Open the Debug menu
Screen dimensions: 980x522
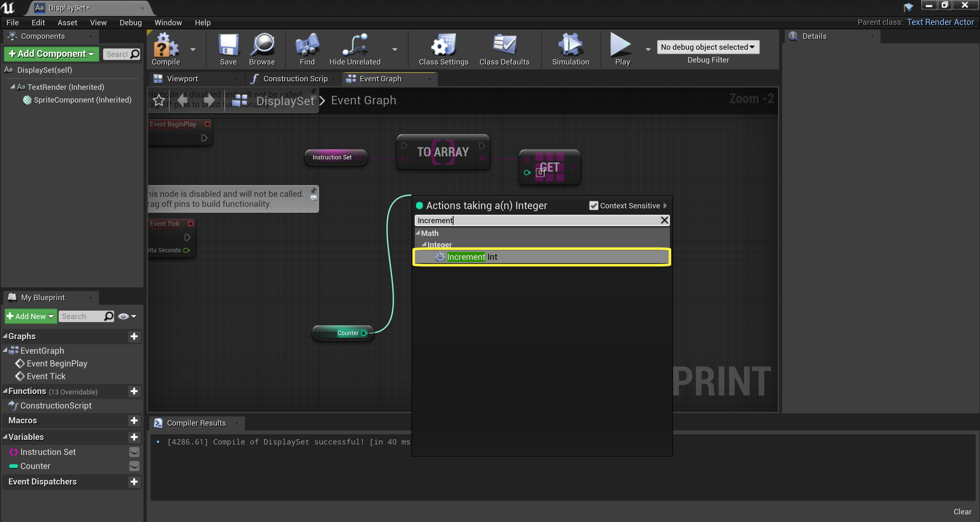coord(130,22)
